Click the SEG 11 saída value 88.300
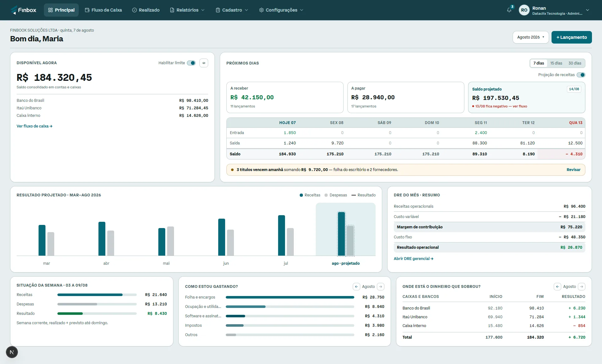Viewport: 602px width, 364px height. click(x=479, y=143)
